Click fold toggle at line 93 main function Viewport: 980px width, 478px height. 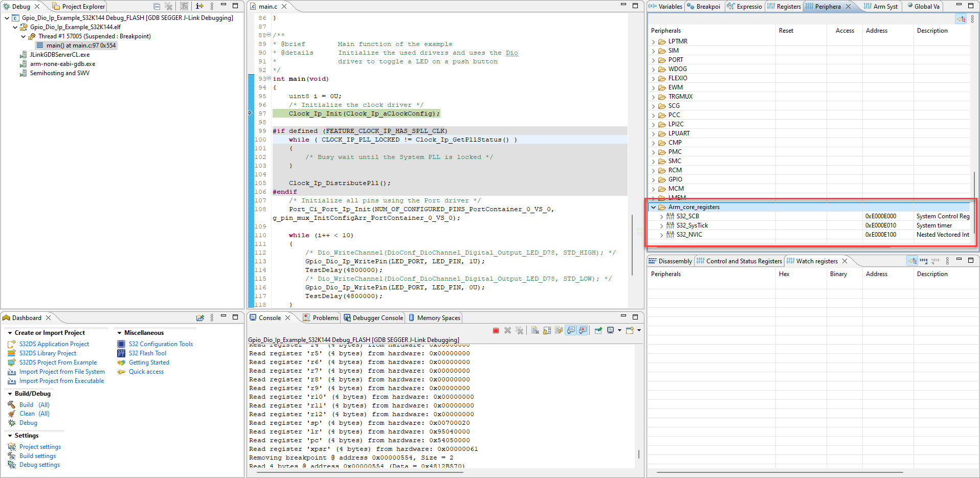click(269, 78)
